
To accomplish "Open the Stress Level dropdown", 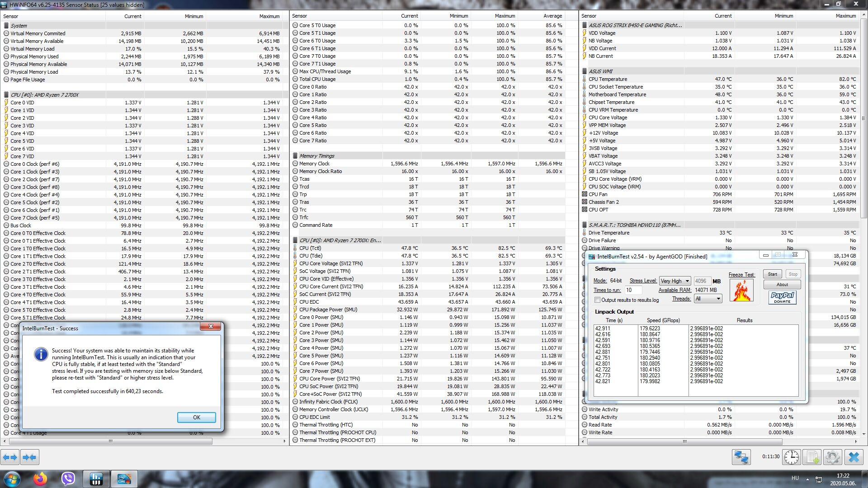I will (675, 281).
